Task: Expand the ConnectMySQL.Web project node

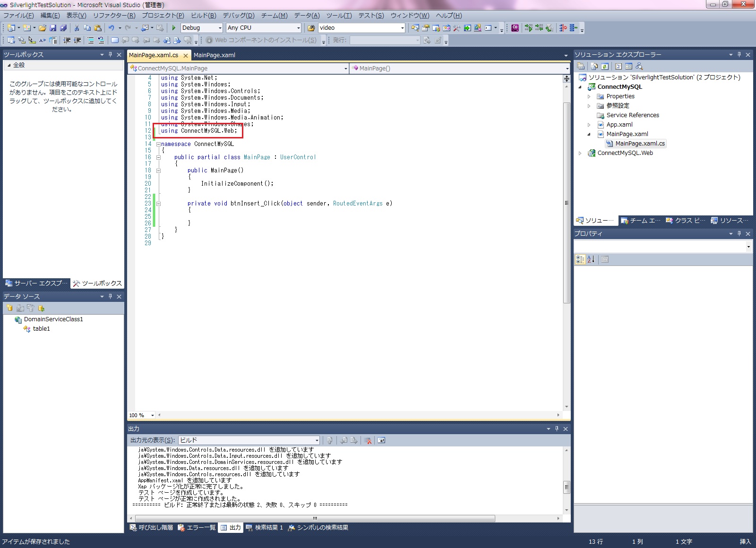Action: pyautogui.click(x=580, y=153)
